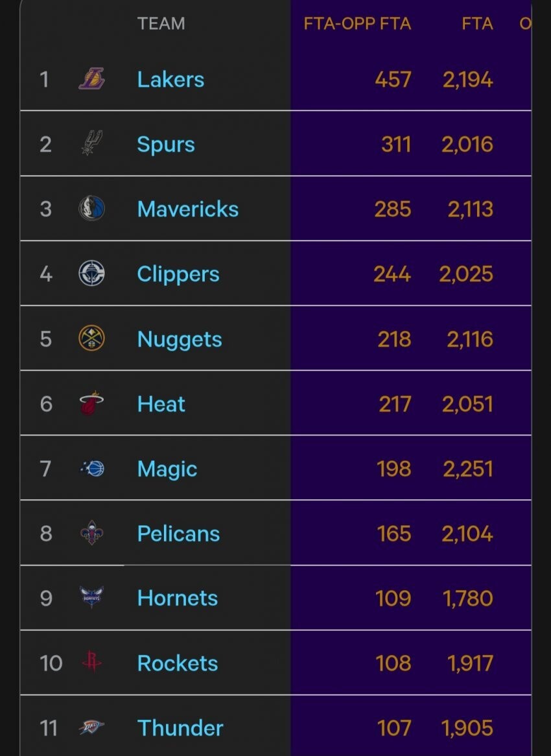Open the Pelicans team link
The height and width of the screenshot is (756, 551).
(x=178, y=534)
